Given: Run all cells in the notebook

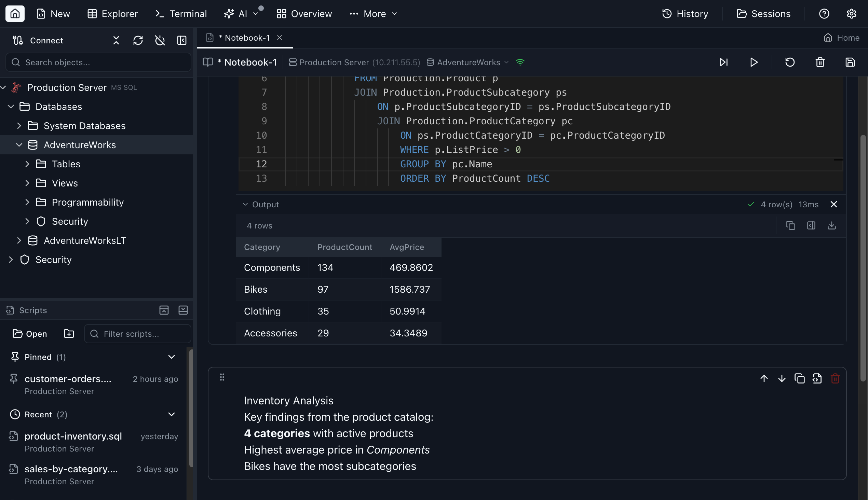Looking at the screenshot, I should click(724, 62).
